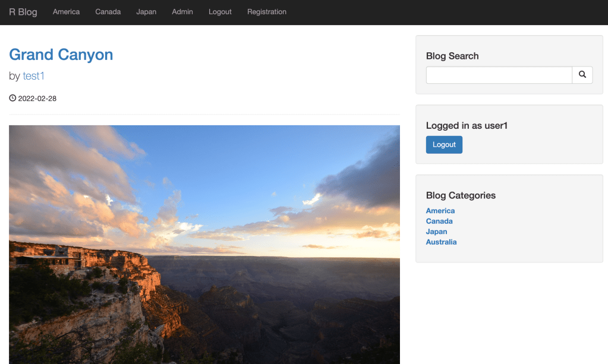The height and width of the screenshot is (364, 608).
Task: Open the America page from the navbar
Action: [x=65, y=11]
